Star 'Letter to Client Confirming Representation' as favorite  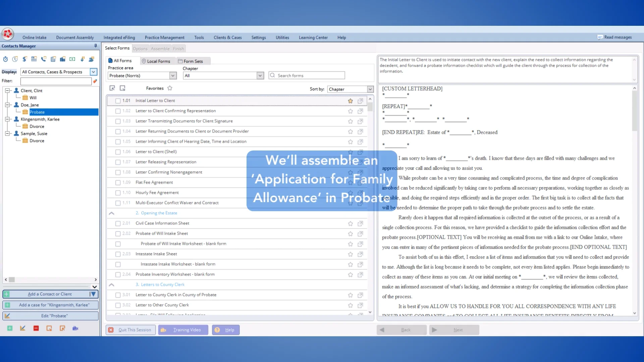click(x=350, y=111)
